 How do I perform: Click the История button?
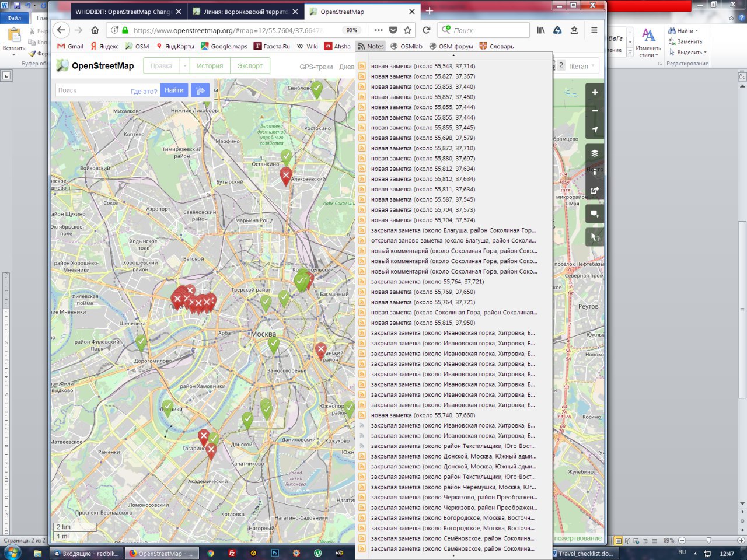click(210, 66)
